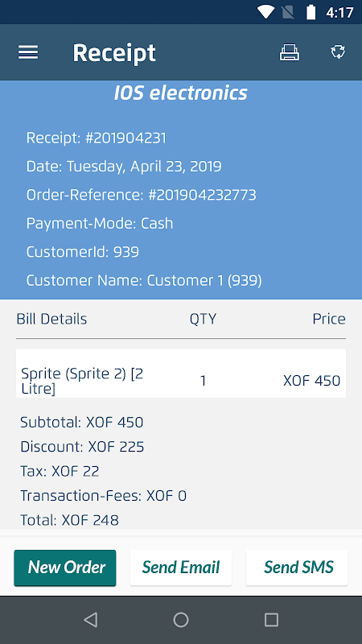Tap the refresh sync icon
The height and width of the screenshot is (644, 362).
[x=338, y=52]
